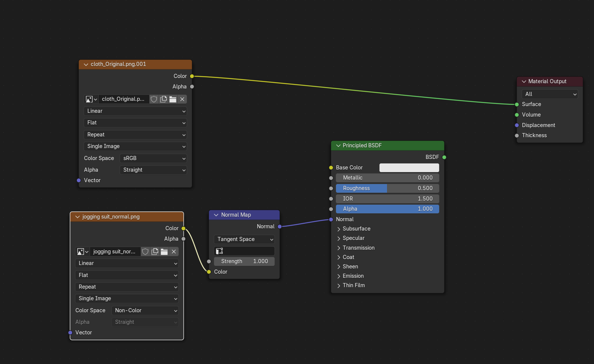The height and width of the screenshot is (364, 594).
Task: Click the Roughness slider
Action: (x=387, y=188)
